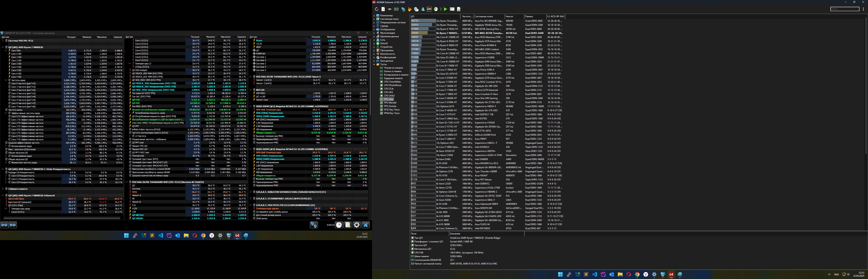Screen dimensions: 868x279
Task: Click ENG language indicator in tray
Action: click(x=836, y=275)
